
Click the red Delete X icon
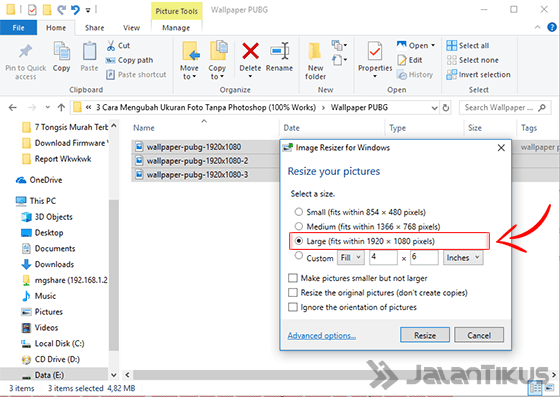[x=250, y=51]
